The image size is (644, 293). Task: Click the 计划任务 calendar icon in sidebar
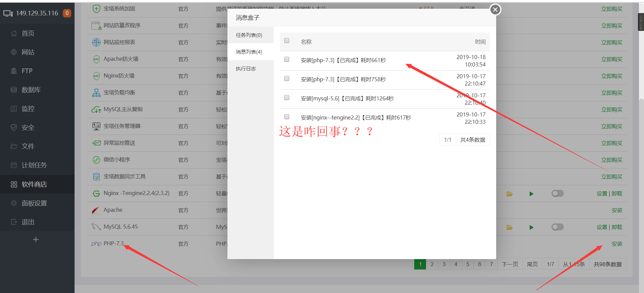coord(14,165)
